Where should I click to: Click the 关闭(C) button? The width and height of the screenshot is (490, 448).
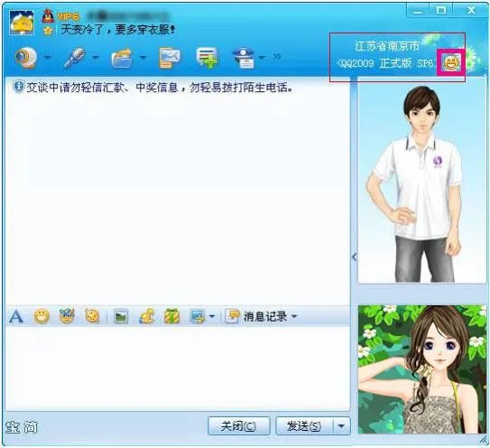tap(239, 425)
